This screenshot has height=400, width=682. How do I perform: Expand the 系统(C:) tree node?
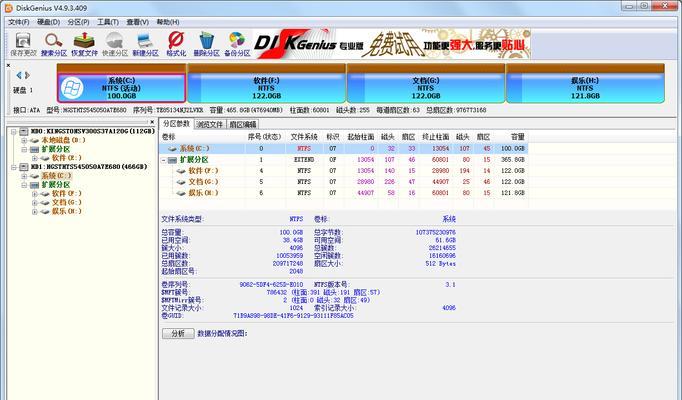[x=24, y=176]
